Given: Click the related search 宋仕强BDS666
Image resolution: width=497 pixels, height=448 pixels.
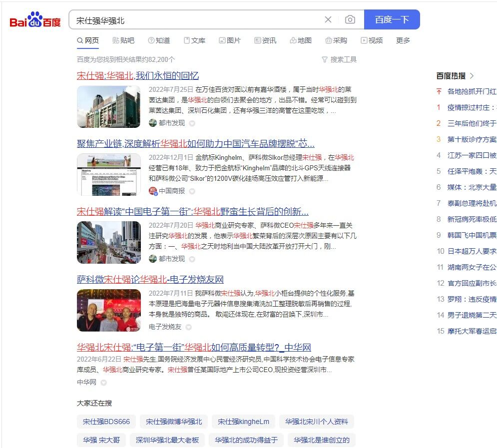Looking at the screenshot, I should click(105, 422).
